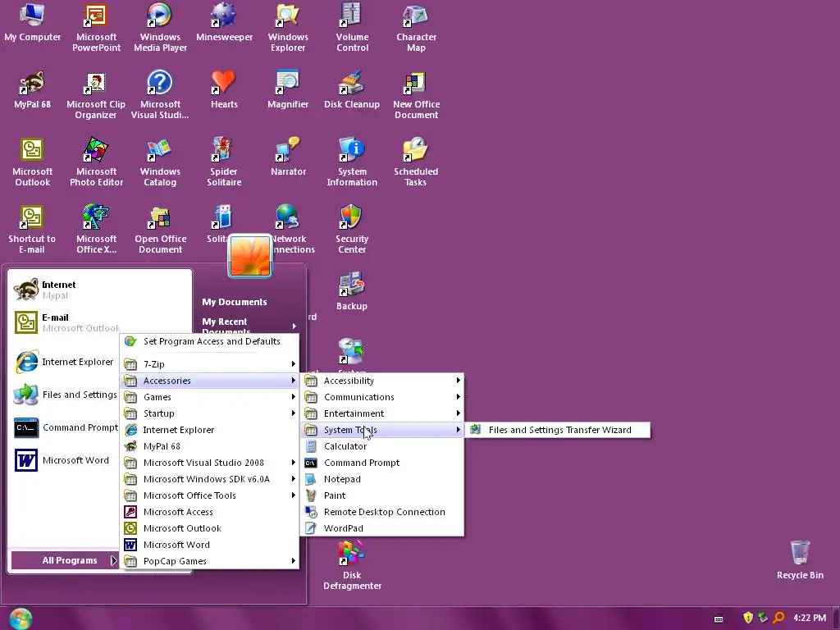Open Disk Defragmenter desktop icon
This screenshot has width=840, height=630.
352,566
